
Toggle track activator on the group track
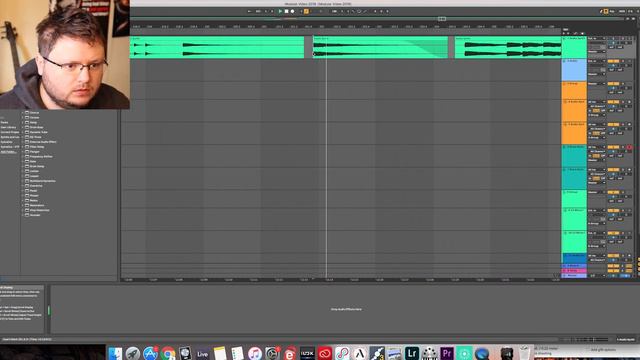coord(613,84)
